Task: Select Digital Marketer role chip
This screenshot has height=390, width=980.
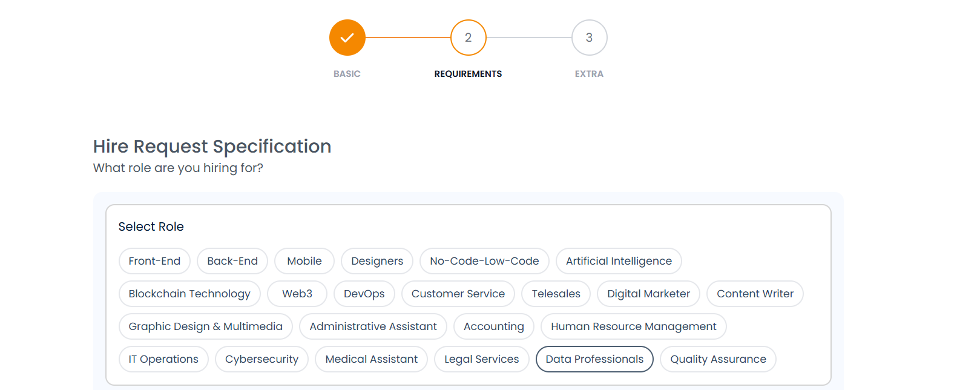Action: click(x=648, y=294)
